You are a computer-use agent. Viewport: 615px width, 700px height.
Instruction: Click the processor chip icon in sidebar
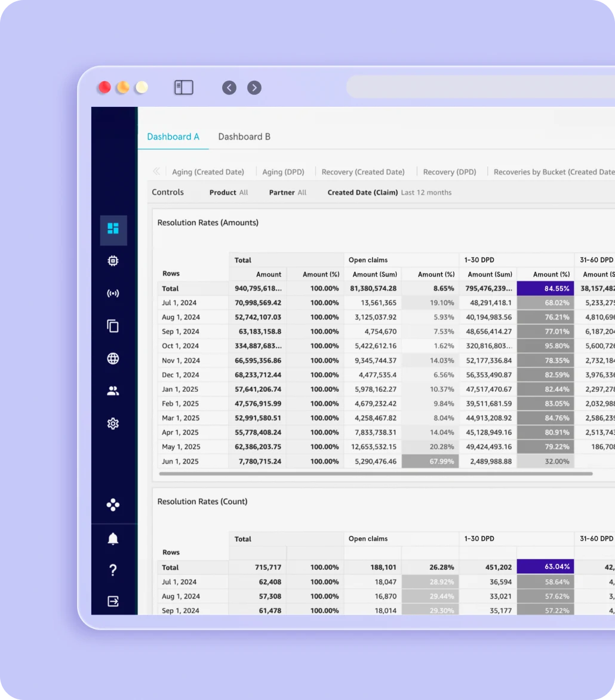click(113, 261)
